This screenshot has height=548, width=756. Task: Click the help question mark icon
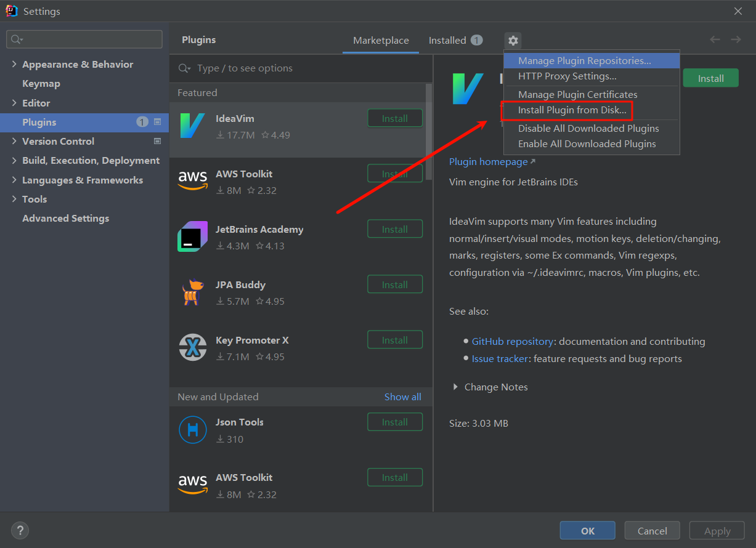pos(20,530)
